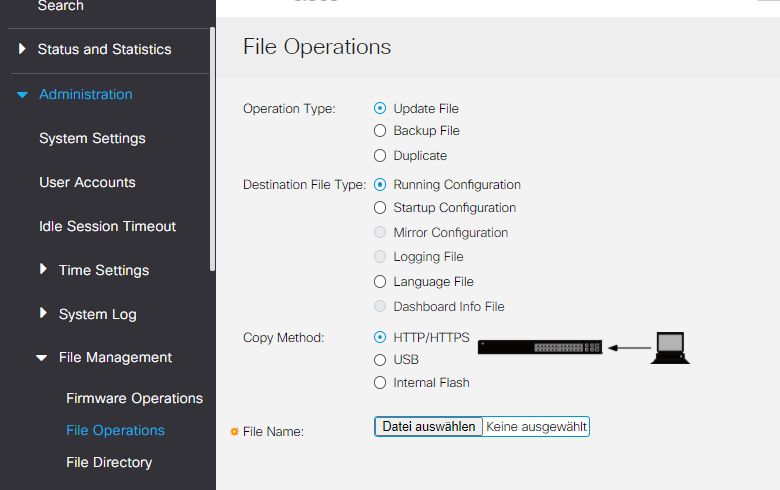Click the Datei auswählen button
Image resolution: width=780 pixels, height=490 pixels.
pyautogui.click(x=429, y=427)
